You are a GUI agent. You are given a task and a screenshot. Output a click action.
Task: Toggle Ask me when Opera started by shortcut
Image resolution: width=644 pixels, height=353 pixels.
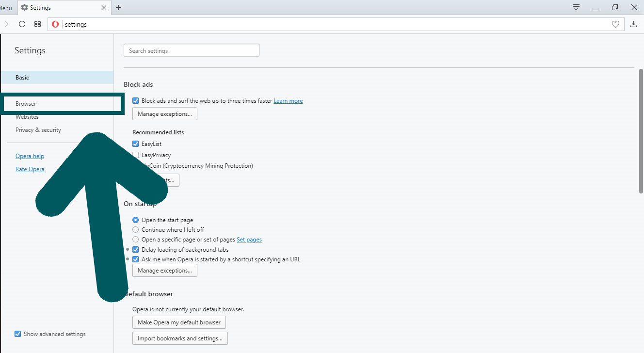click(136, 259)
